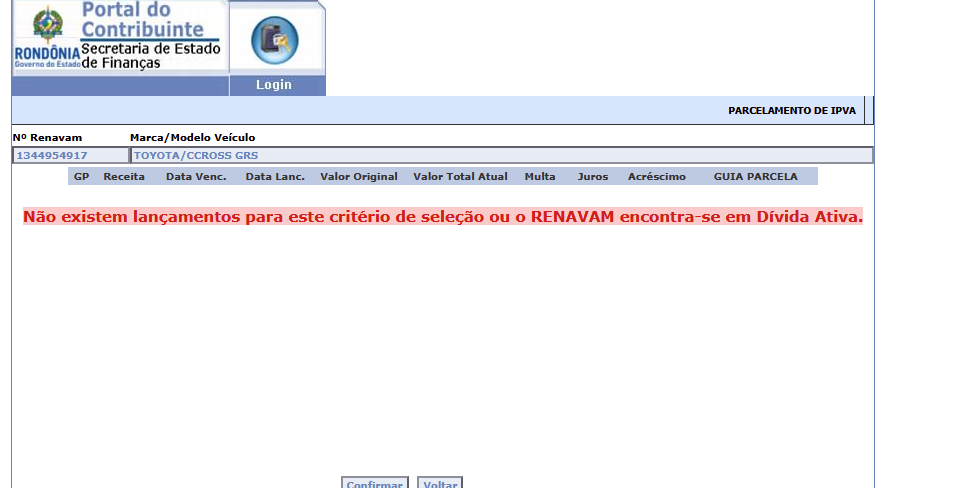This screenshot has height=488, width=973.
Task: Click the Marca/Modelo field showing TOYOTA/CCROSS GRS
Action: point(500,155)
